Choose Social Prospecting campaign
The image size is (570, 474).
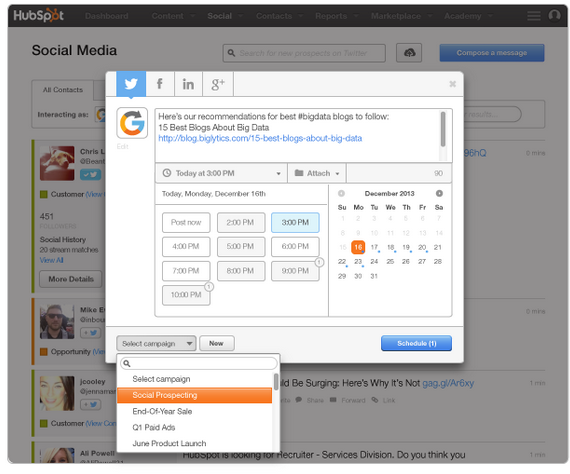[x=194, y=395]
